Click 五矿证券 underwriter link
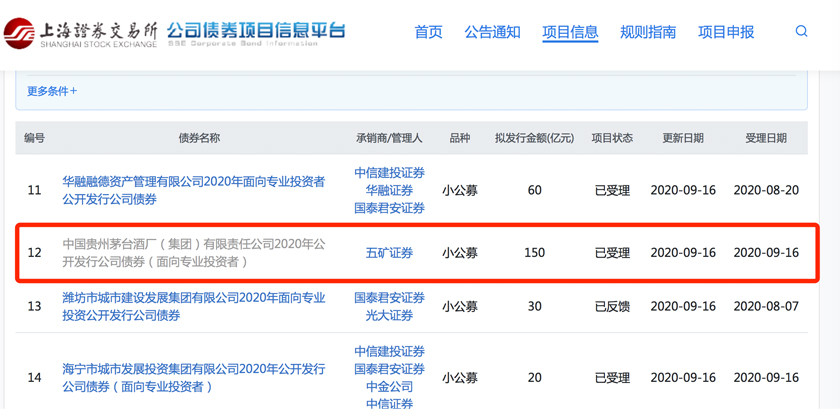The image size is (840, 420). point(389,253)
